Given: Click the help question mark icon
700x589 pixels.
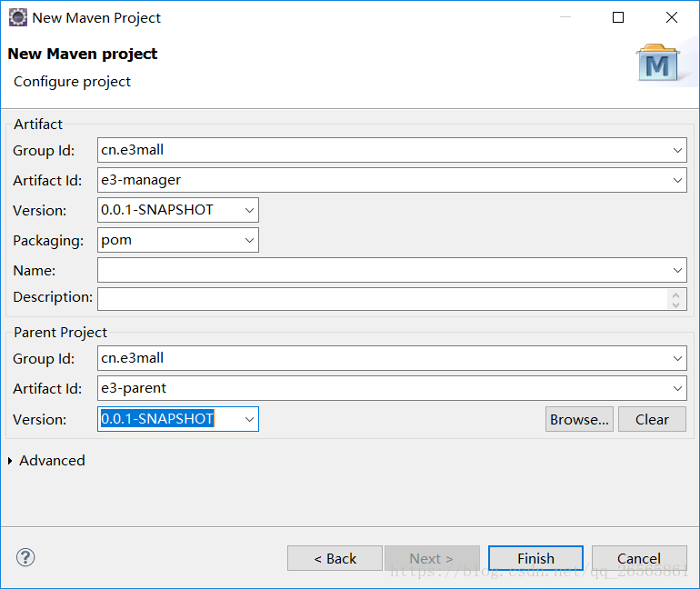Looking at the screenshot, I should point(25,557).
